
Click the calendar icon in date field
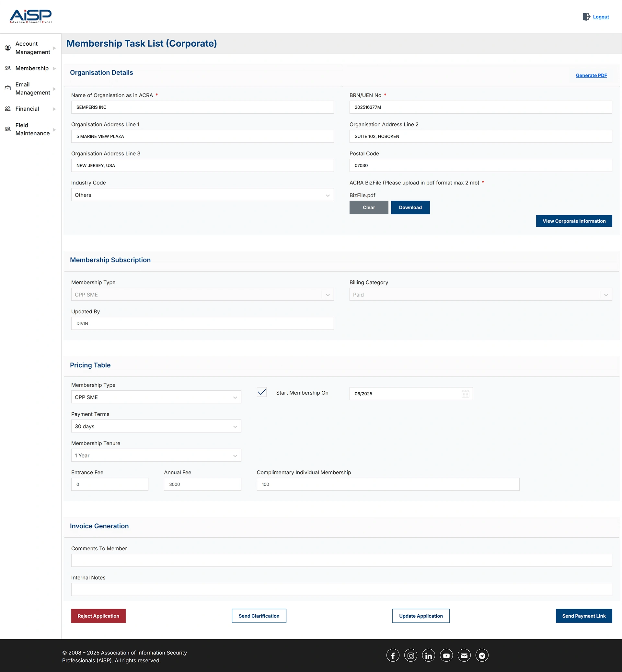[465, 394]
